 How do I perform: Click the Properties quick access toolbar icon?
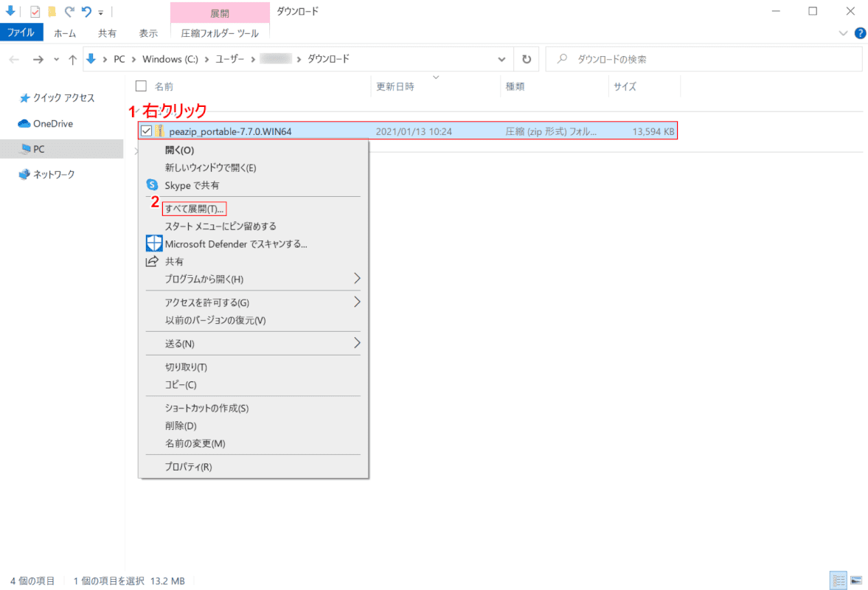pyautogui.click(x=35, y=12)
